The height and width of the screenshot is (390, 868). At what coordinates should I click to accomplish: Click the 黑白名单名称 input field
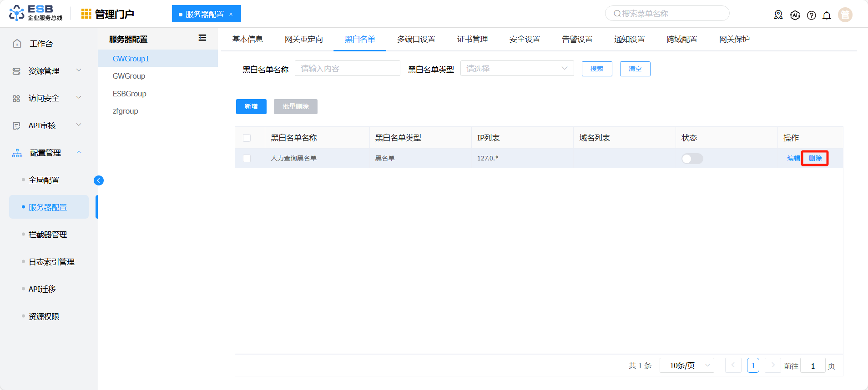point(347,69)
